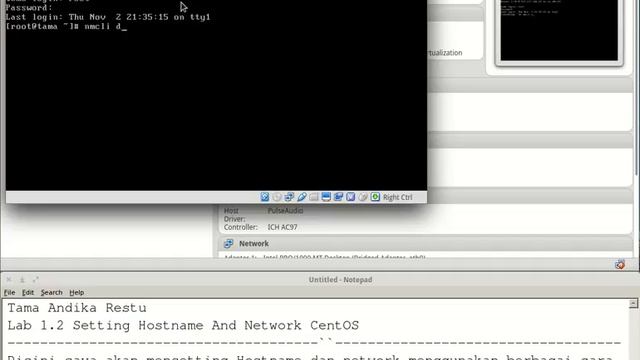Viewport: 640px width, 360px height.
Task: Open the Network section header in VirtualBox Manager
Action: tap(426, 244)
